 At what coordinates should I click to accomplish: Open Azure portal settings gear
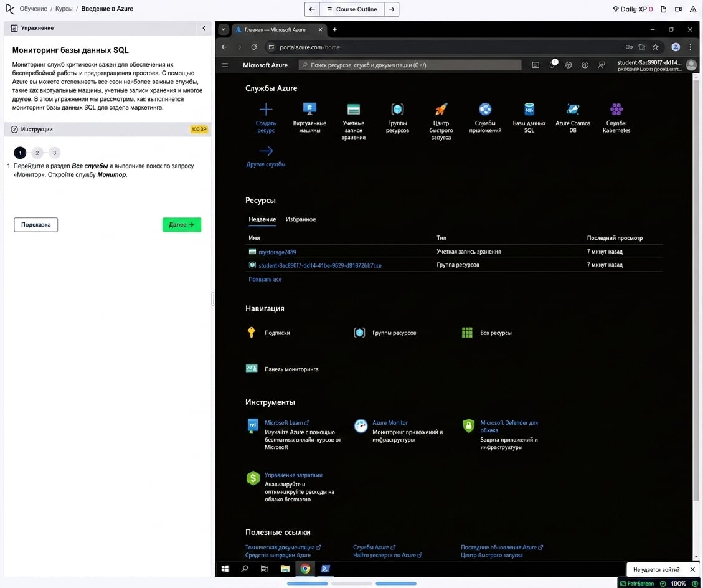click(x=569, y=65)
